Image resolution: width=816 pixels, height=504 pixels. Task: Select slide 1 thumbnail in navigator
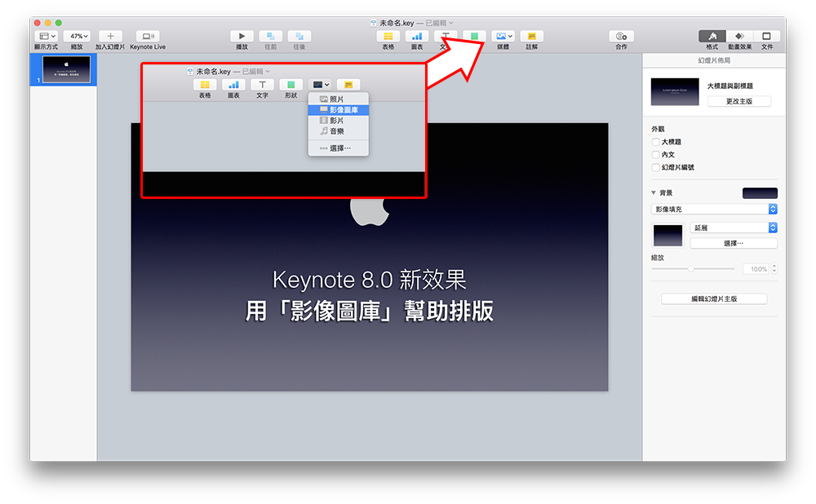point(66,69)
